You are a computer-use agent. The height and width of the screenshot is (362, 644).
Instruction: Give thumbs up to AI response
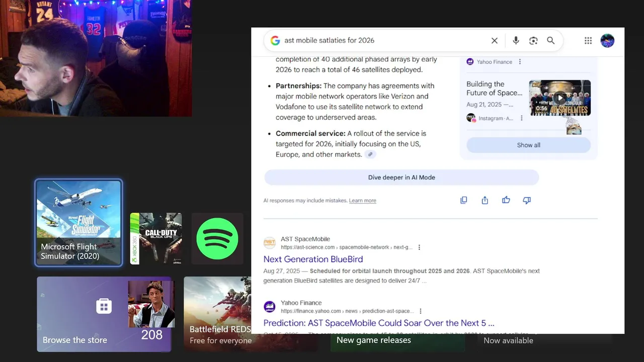[x=506, y=200]
